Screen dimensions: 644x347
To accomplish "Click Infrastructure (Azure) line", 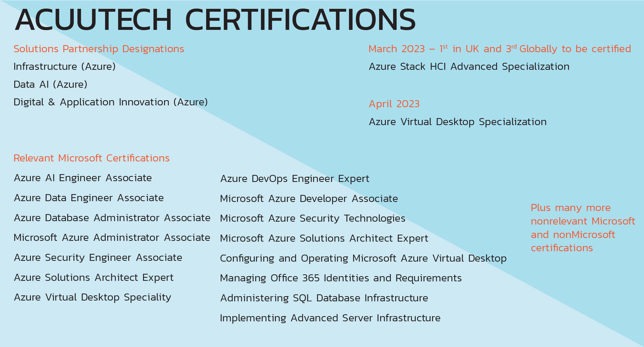I will 64,67.
